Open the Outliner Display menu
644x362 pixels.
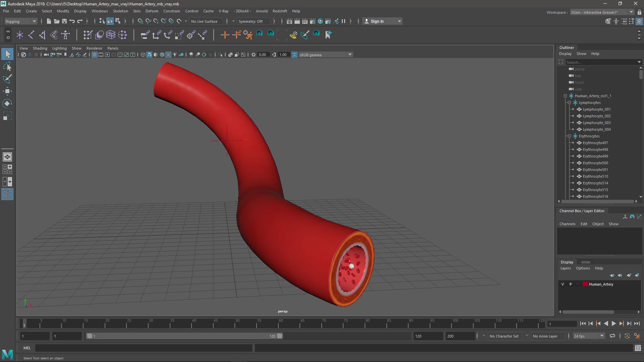click(565, 54)
